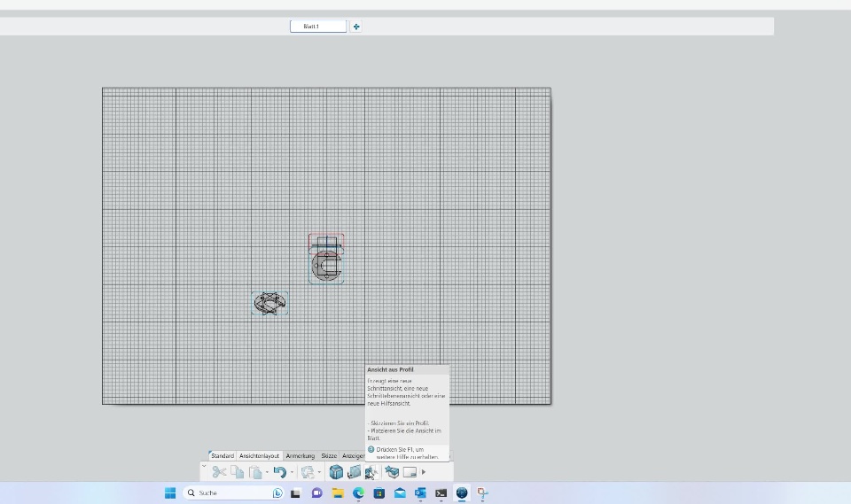Screen dimensions: 851x504
Task: Open the Snipping Tool taskbar icon
Action: (482, 492)
